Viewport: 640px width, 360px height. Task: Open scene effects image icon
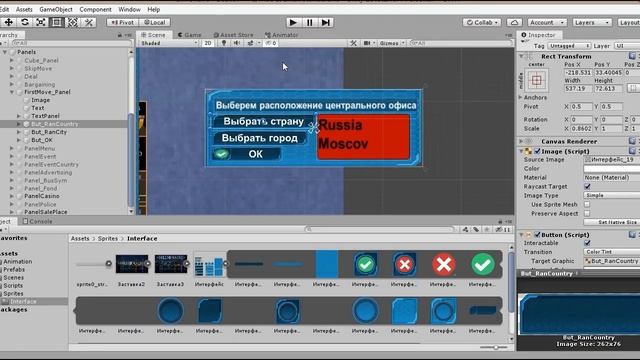[x=250, y=43]
